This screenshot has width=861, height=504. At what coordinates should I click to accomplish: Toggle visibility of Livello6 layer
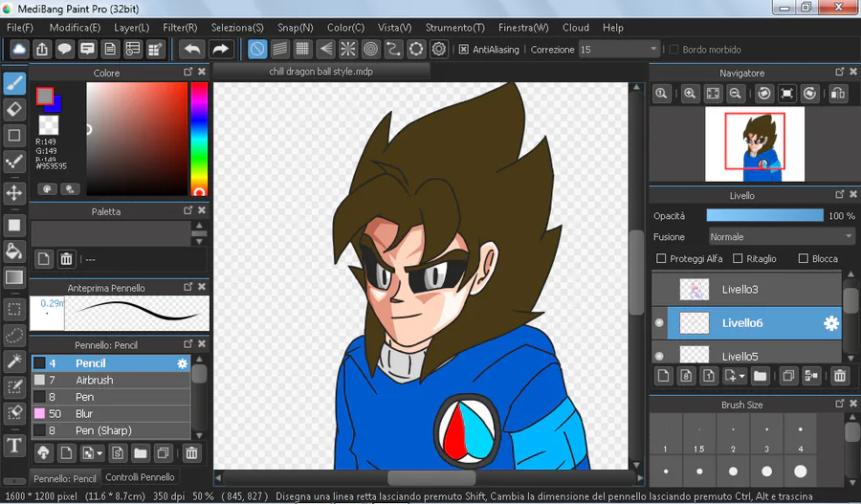click(x=659, y=323)
